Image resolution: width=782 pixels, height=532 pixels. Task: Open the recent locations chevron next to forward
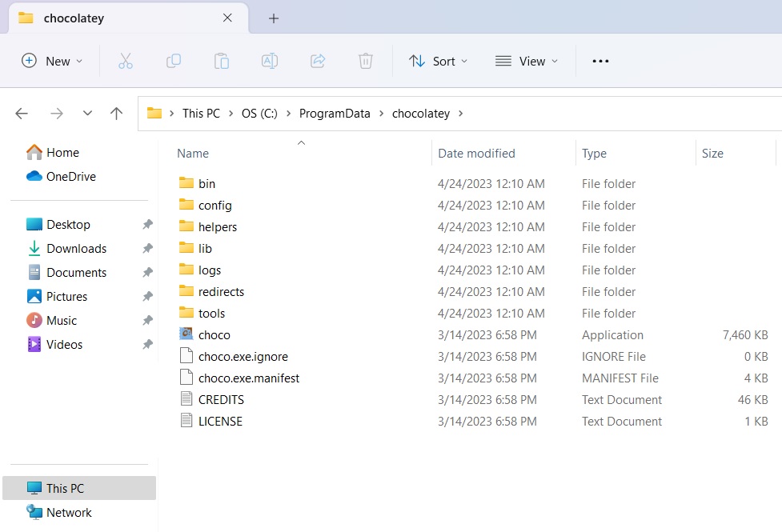[87, 113]
